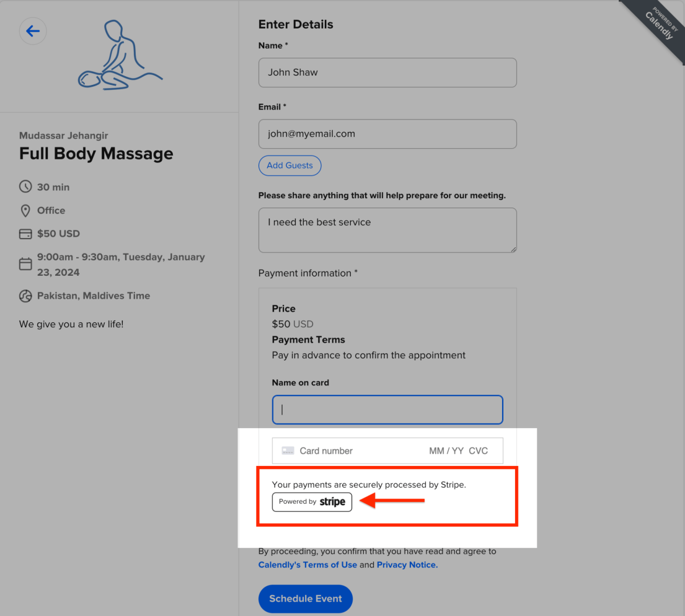
Task: Click the back arrow button
Action: (33, 31)
